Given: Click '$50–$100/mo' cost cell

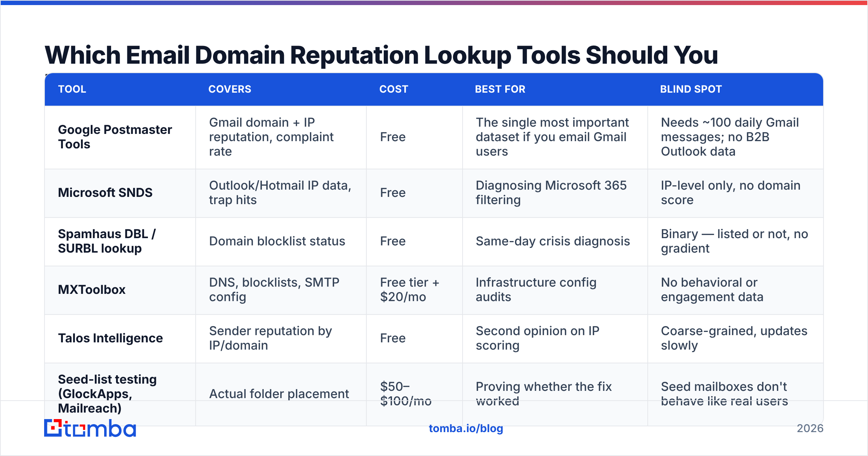Looking at the screenshot, I should tap(414, 394).
